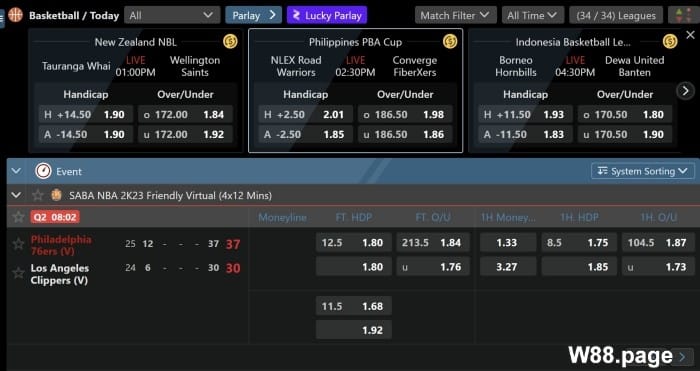
Task: Open the Indonesia Basketball League card title
Action: tap(573, 42)
